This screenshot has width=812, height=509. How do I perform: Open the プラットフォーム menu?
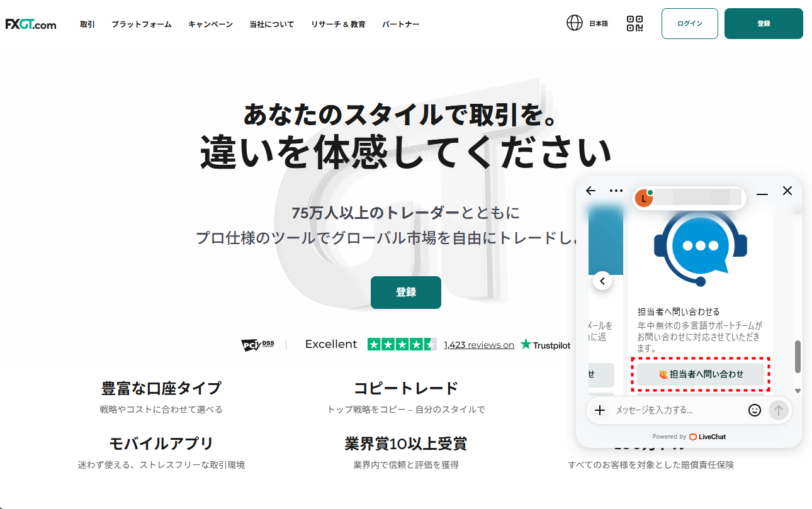click(x=142, y=24)
